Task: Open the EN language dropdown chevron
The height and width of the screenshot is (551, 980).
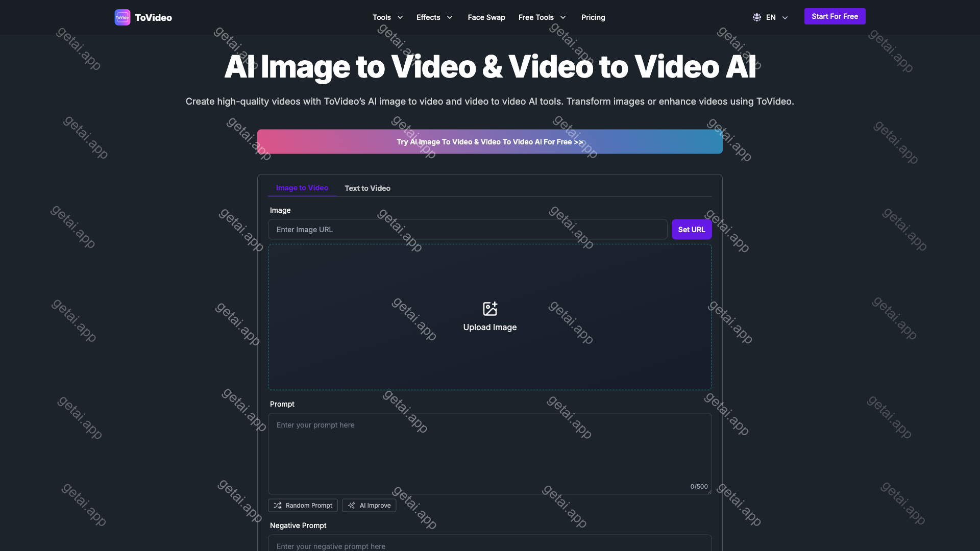Action: [785, 17]
